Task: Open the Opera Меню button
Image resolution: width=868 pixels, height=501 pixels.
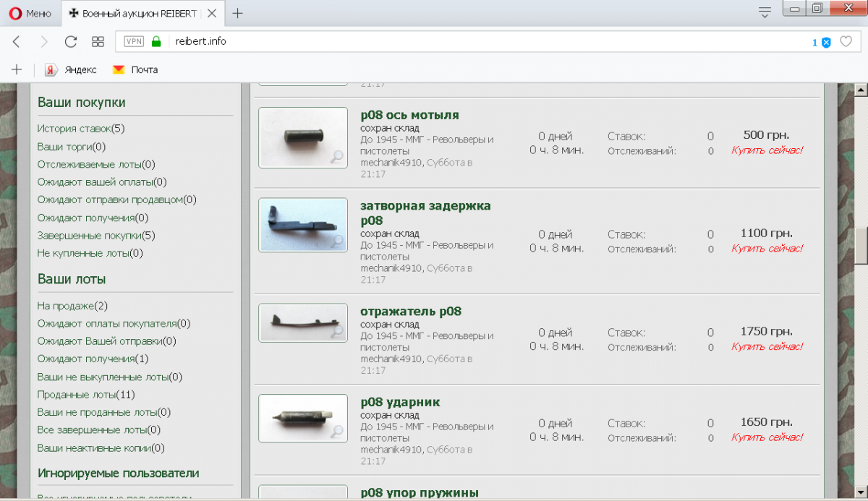Action: click(30, 13)
